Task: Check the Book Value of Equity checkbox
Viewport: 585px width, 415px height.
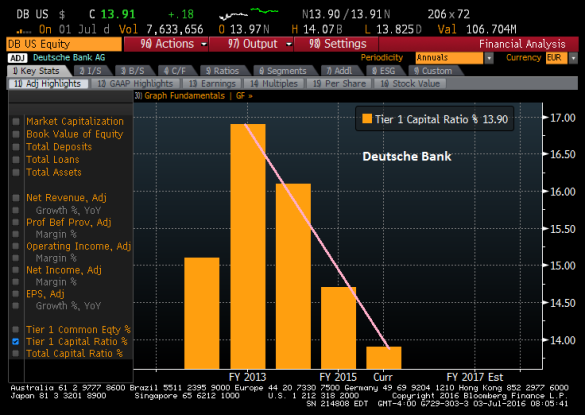Action: 16,134
